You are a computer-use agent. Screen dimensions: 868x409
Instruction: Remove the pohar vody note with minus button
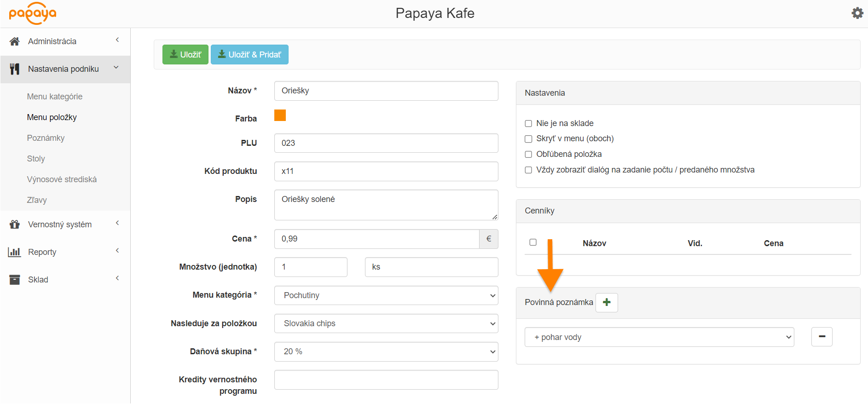[x=822, y=337]
